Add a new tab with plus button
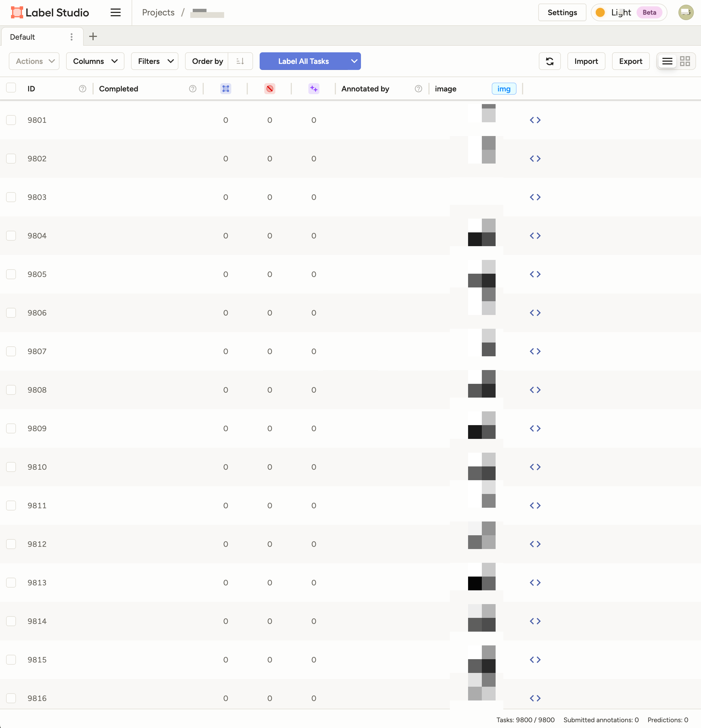This screenshot has width=701, height=728. (x=93, y=36)
